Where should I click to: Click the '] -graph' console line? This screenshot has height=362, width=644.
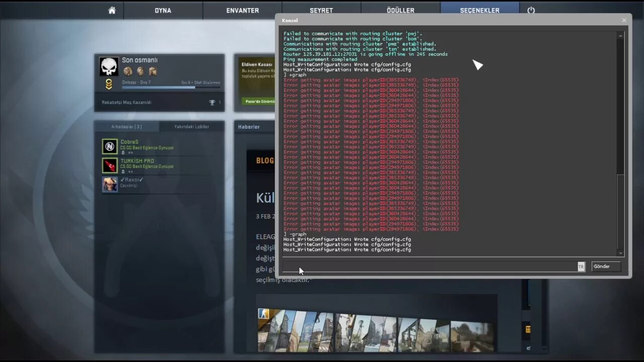[x=295, y=234]
